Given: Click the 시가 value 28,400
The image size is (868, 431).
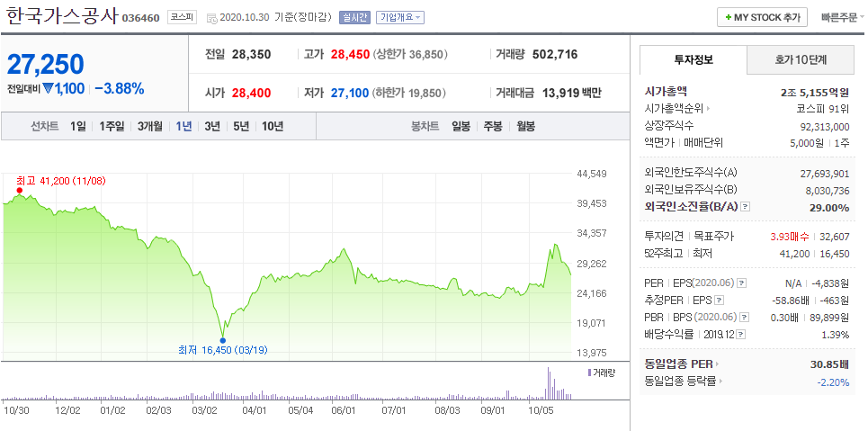Looking at the screenshot, I should click(251, 93).
